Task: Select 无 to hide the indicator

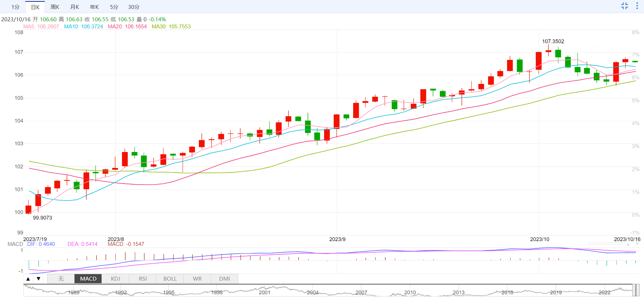Action: [61, 279]
